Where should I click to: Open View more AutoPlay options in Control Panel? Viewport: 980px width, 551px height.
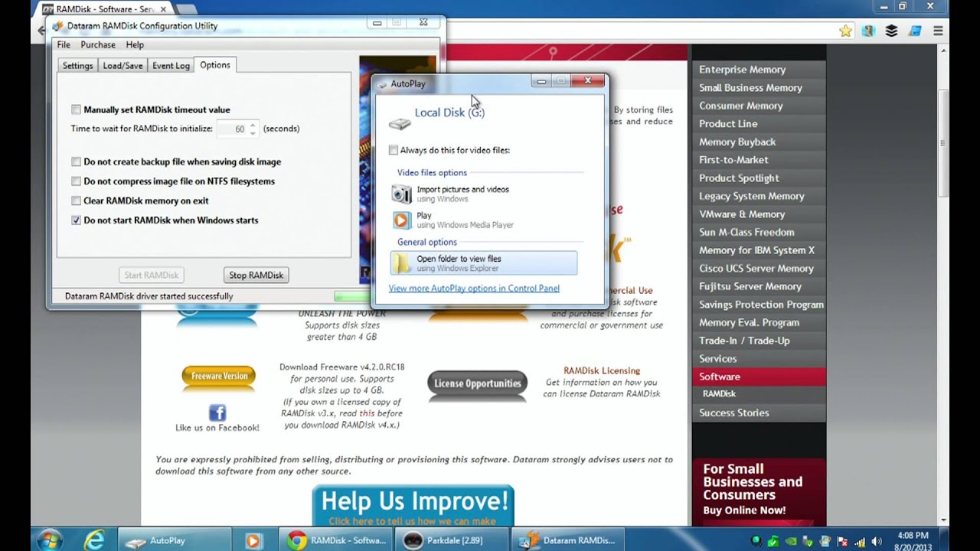click(474, 289)
